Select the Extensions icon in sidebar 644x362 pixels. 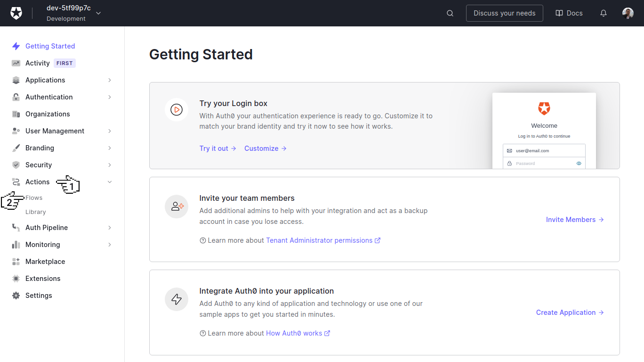coord(16,278)
